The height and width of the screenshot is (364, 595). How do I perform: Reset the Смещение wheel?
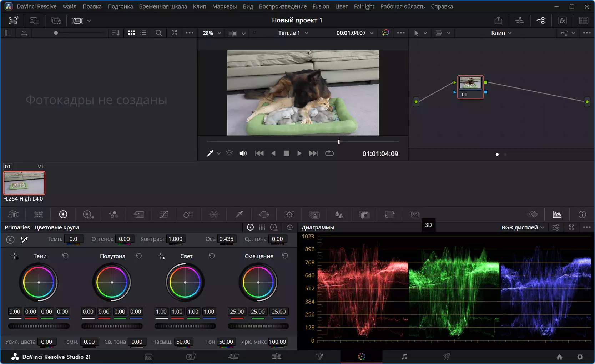point(285,256)
